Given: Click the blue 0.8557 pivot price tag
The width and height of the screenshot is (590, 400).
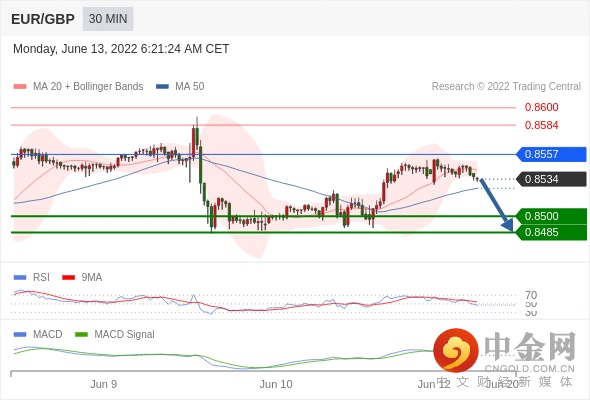Looking at the screenshot, I should pos(551,154).
